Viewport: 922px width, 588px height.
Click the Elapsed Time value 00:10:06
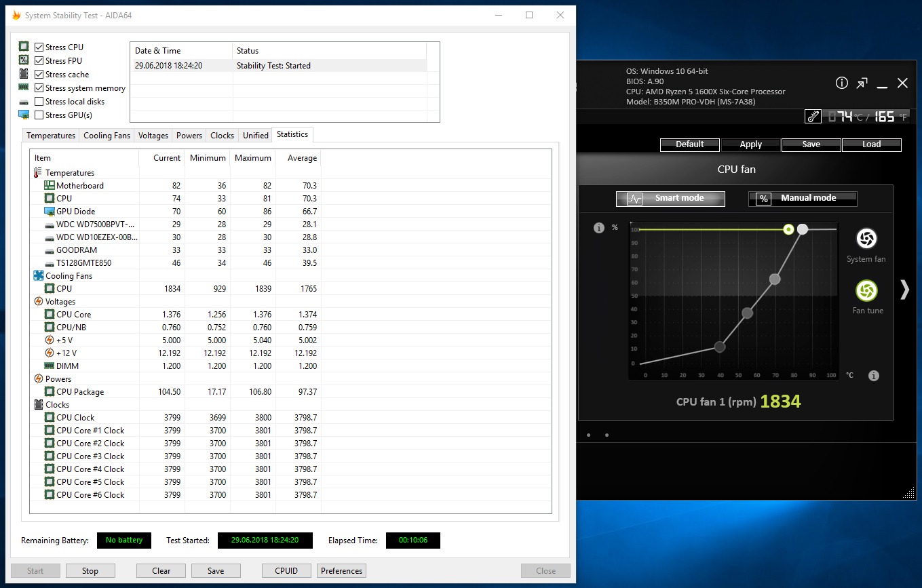coord(413,541)
